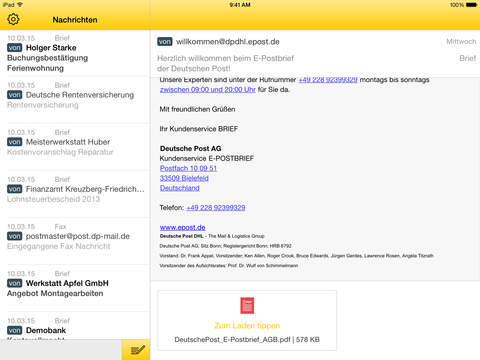The height and width of the screenshot is (360, 480).
Task: Tap the sender address willkommen@dpdhl.epost.de
Action: tap(228, 42)
